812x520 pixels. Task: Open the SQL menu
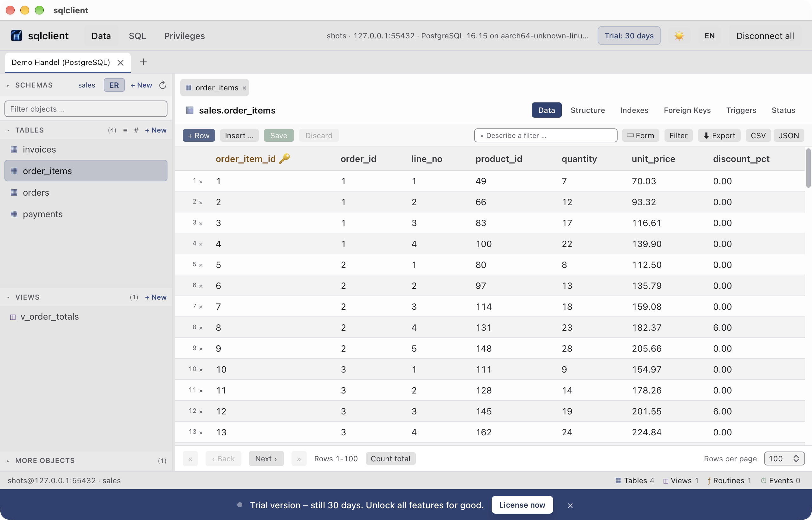[x=137, y=36]
